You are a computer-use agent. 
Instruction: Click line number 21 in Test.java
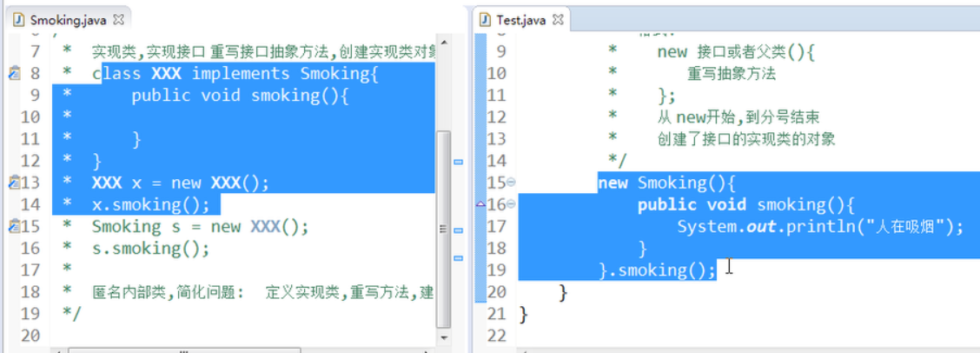pyautogui.click(x=495, y=314)
